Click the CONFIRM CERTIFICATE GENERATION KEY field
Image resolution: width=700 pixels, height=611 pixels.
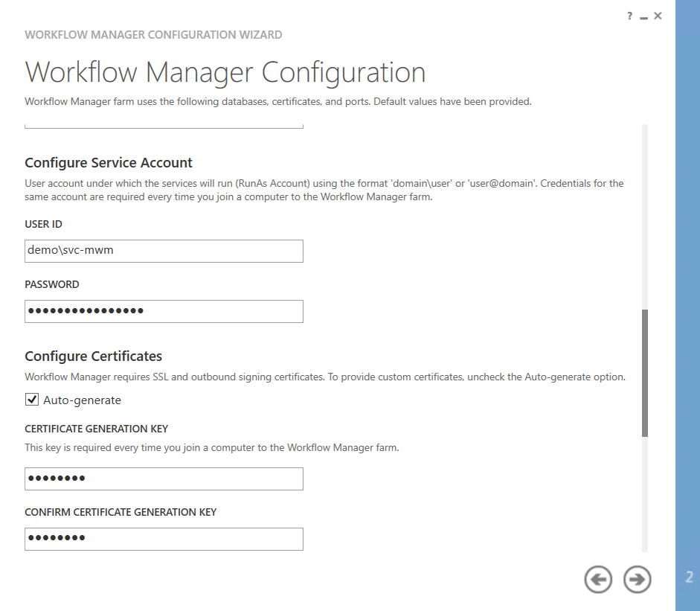click(x=164, y=539)
